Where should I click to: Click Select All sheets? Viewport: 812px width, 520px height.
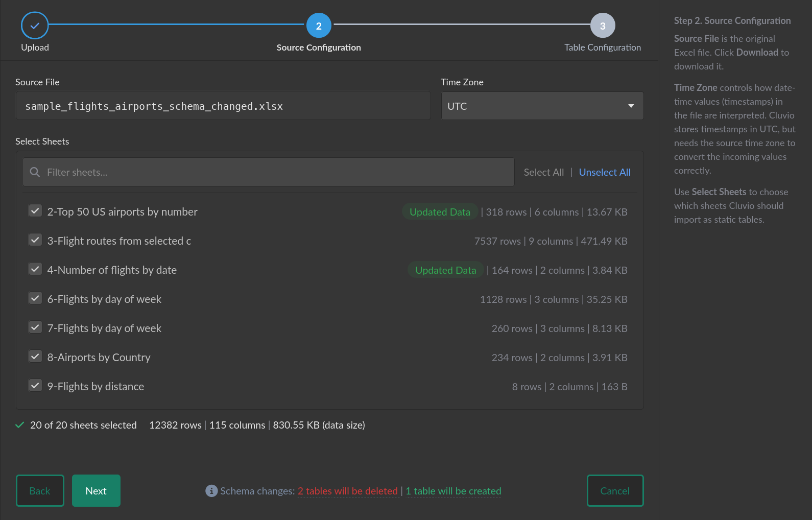coord(543,173)
